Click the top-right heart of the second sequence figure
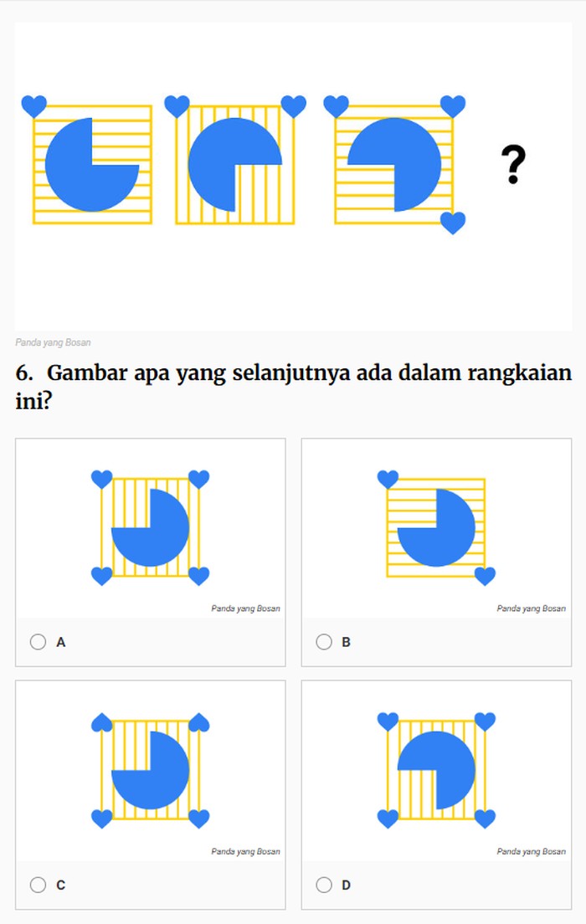This screenshot has height=924, width=586. [x=293, y=106]
